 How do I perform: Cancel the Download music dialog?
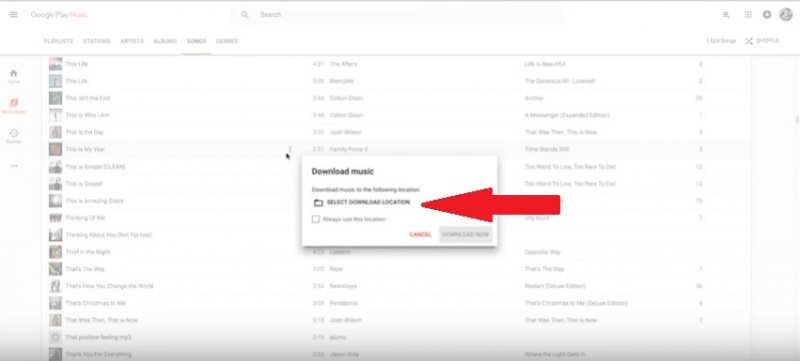pos(420,235)
